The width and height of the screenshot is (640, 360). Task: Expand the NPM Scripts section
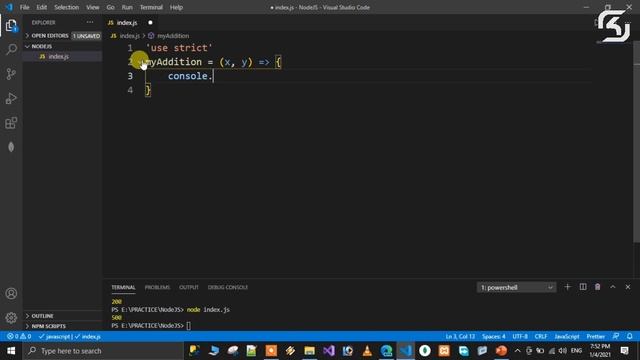pos(62,326)
